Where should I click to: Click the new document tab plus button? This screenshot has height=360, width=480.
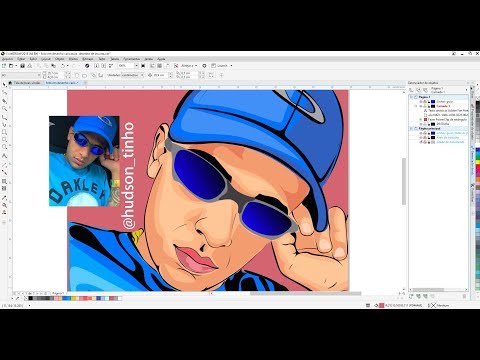coord(85,83)
